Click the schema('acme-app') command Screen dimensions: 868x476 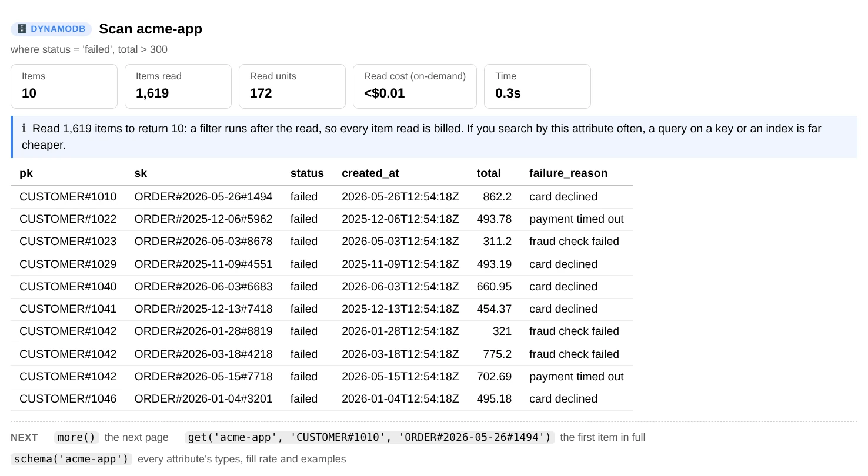click(72, 459)
